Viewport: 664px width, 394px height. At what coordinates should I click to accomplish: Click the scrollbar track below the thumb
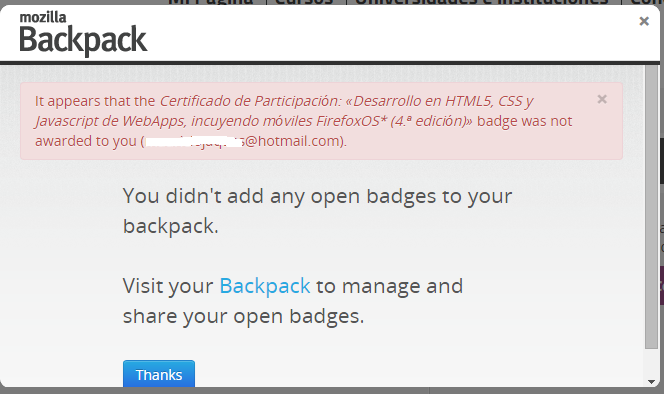(x=651, y=363)
